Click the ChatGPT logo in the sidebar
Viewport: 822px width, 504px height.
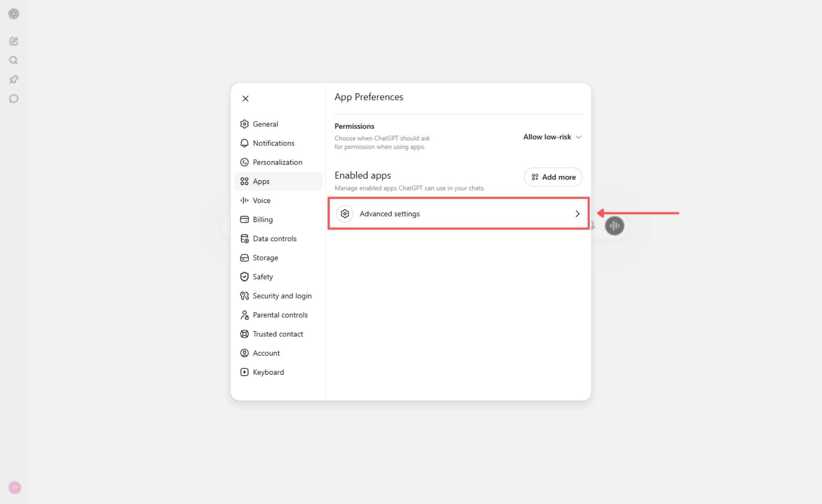14,14
